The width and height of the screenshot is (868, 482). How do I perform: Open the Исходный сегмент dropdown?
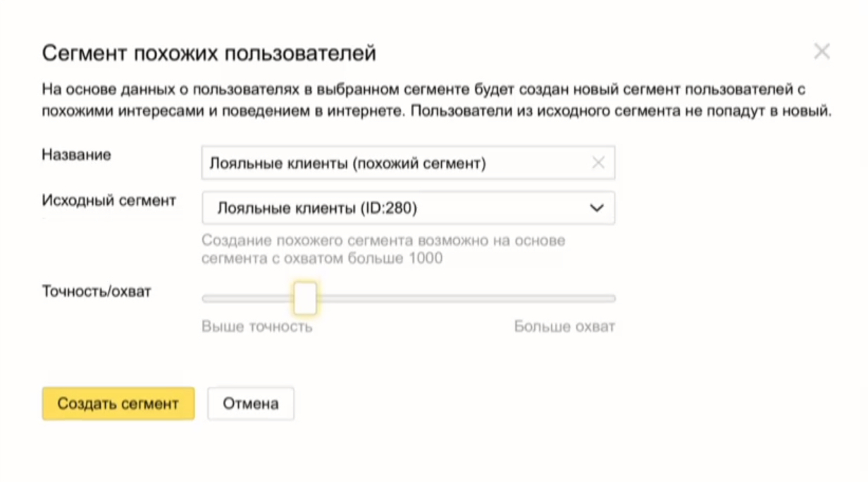pyautogui.click(x=408, y=208)
